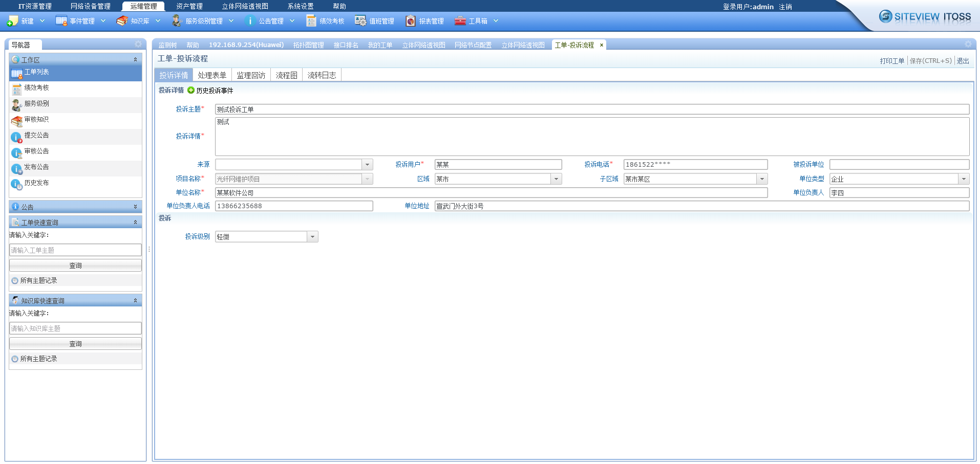Image resolution: width=980 pixels, height=464 pixels.
Task: Collapse the 工作区 panel
Action: pos(136,60)
